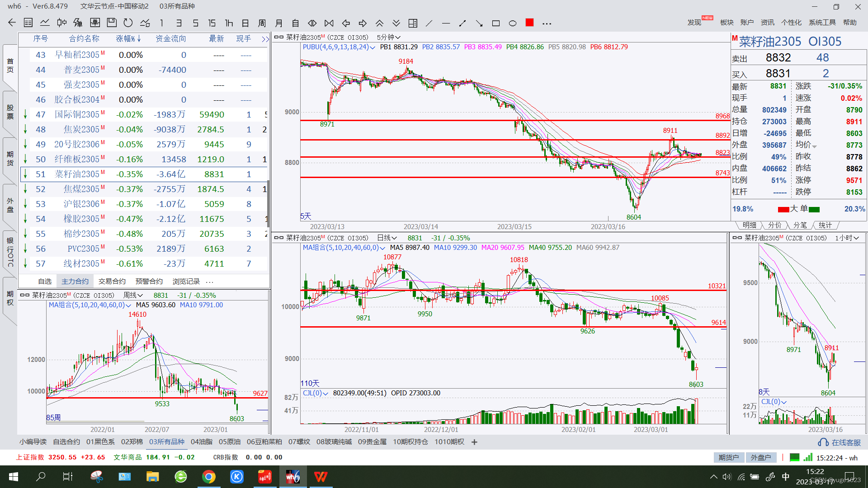
Task: Open the 5分钟 period dropdown
Action: click(x=388, y=38)
